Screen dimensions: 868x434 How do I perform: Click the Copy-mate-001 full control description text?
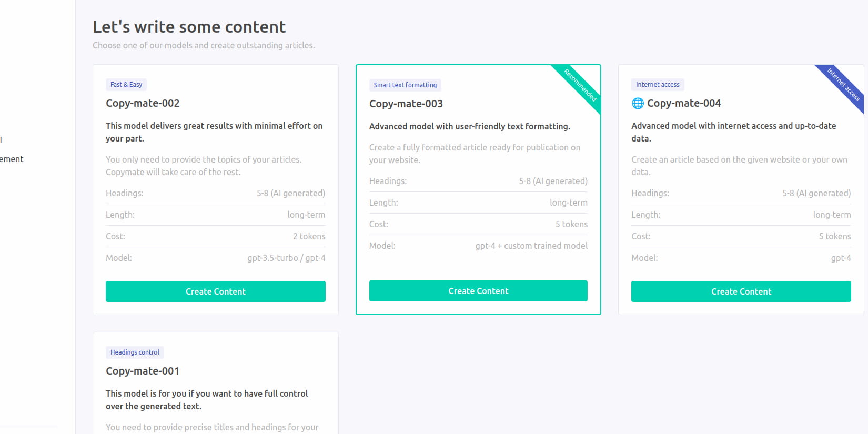207,400
